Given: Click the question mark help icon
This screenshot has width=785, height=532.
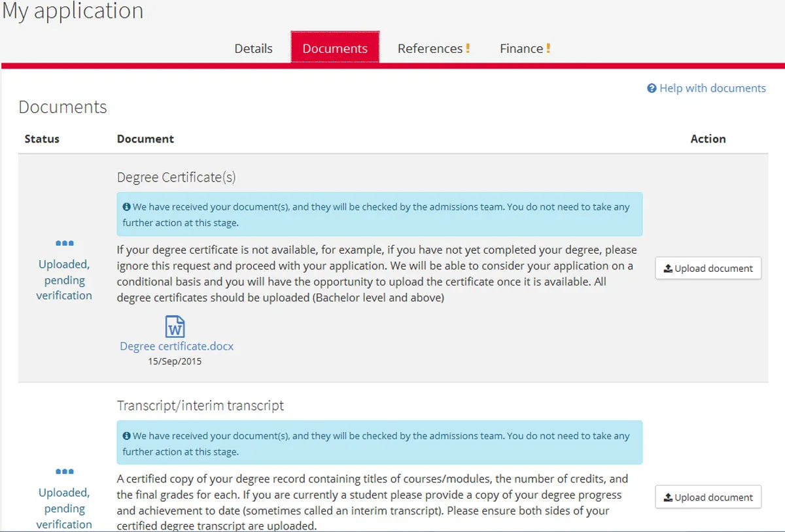Looking at the screenshot, I should tap(652, 88).
